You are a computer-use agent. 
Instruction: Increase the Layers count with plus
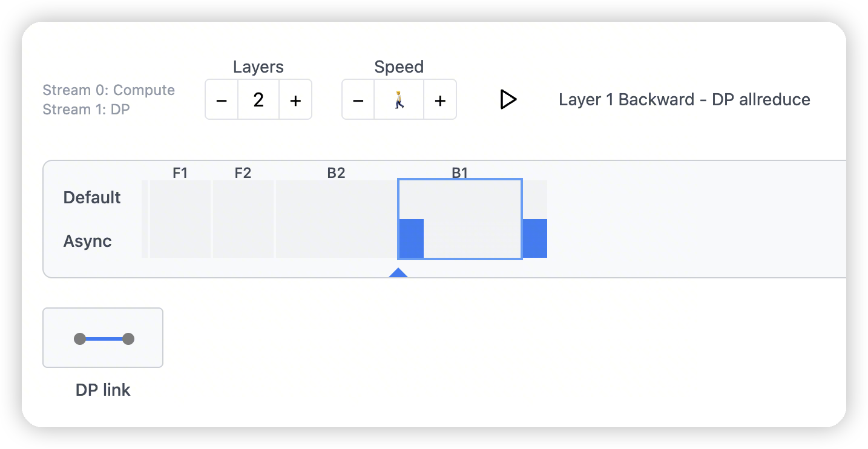[295, 100]
